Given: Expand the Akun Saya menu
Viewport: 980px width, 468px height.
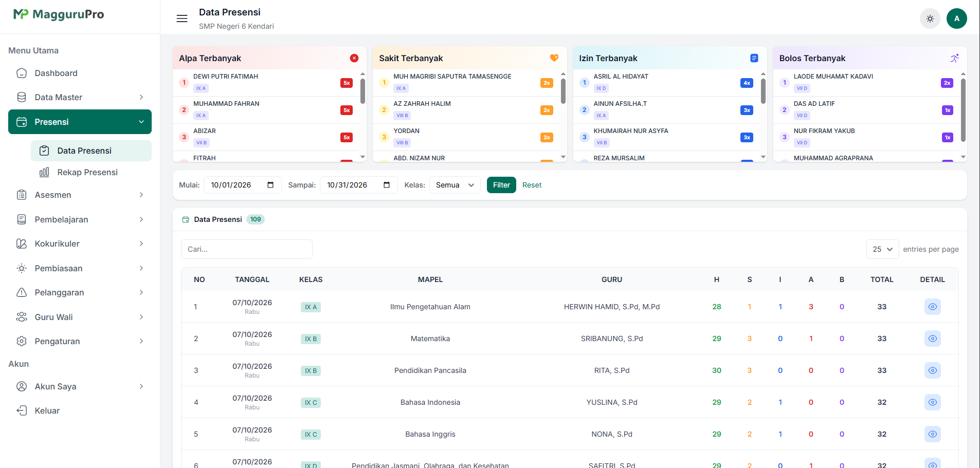Looking at the screenshot, I should click(80, 386).
